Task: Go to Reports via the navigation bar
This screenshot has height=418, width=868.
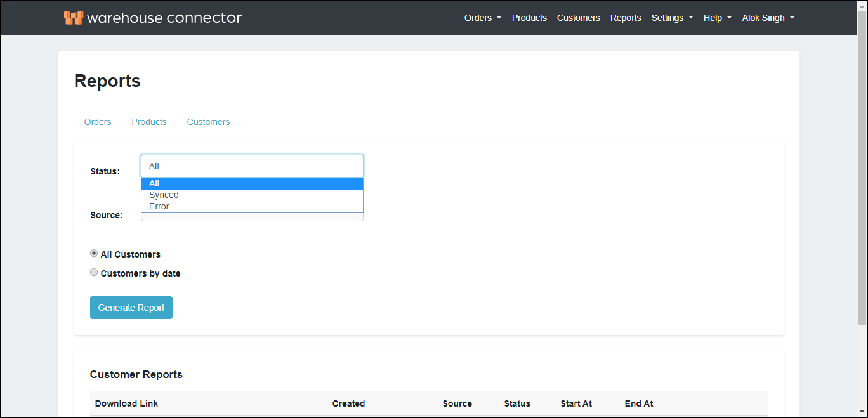Action: click(626, 18)
